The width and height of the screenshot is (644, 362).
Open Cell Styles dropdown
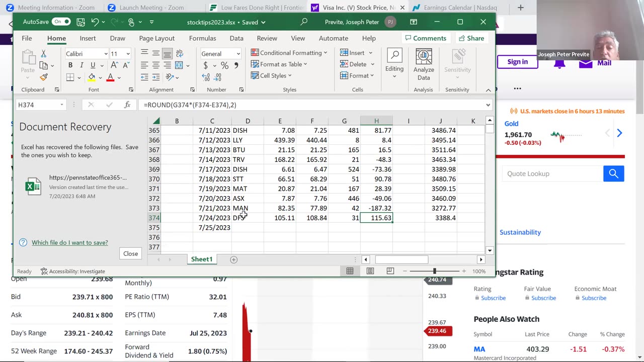pyautogui.click(x=271, y=76)
